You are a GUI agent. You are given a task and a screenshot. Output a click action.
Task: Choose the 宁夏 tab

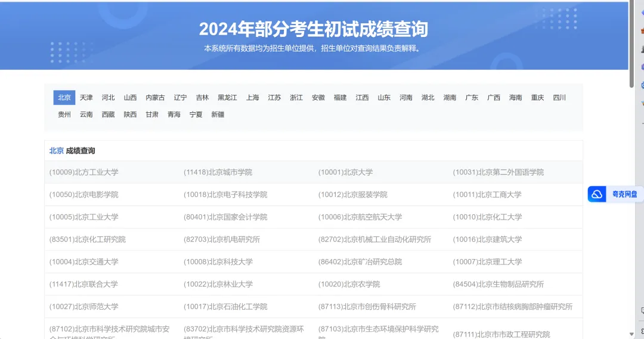(196, 115)
